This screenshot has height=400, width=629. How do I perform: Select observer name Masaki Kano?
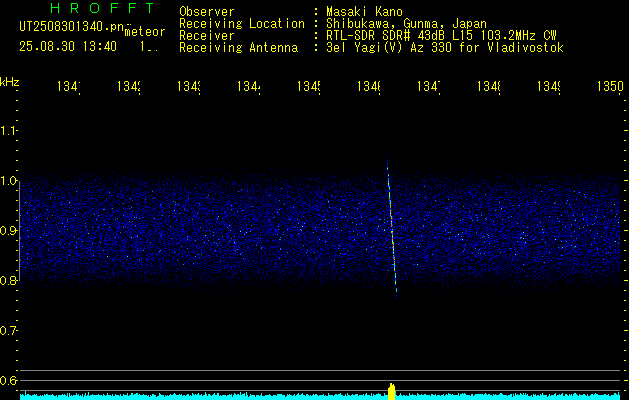click(364, 12)
